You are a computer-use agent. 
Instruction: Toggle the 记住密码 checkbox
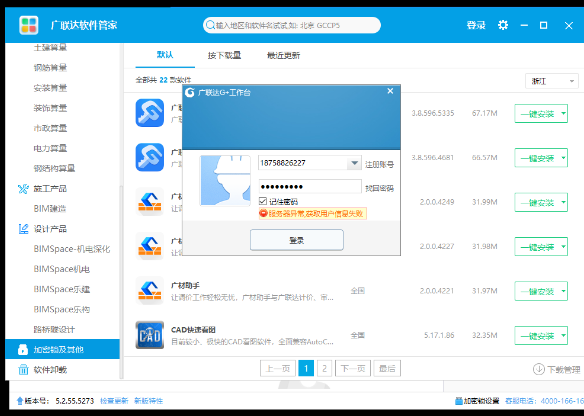click(x=263, y=201)
